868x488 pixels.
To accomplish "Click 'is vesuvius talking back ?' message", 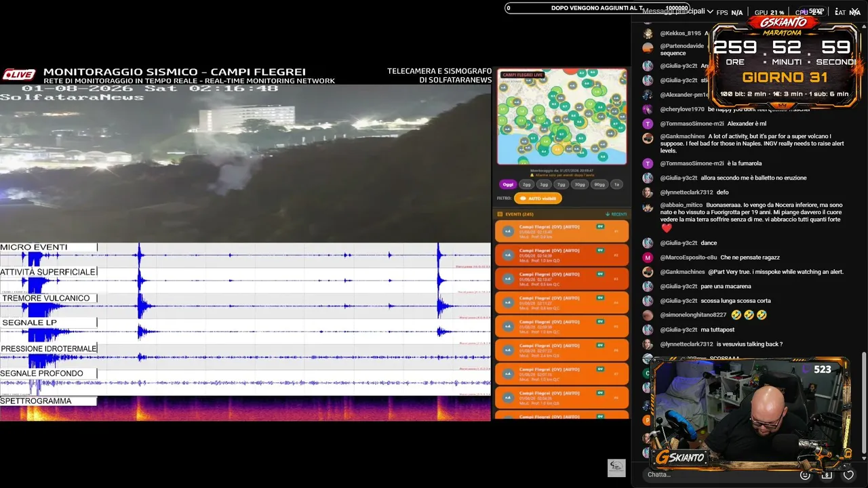I will (x=749, y=344).
